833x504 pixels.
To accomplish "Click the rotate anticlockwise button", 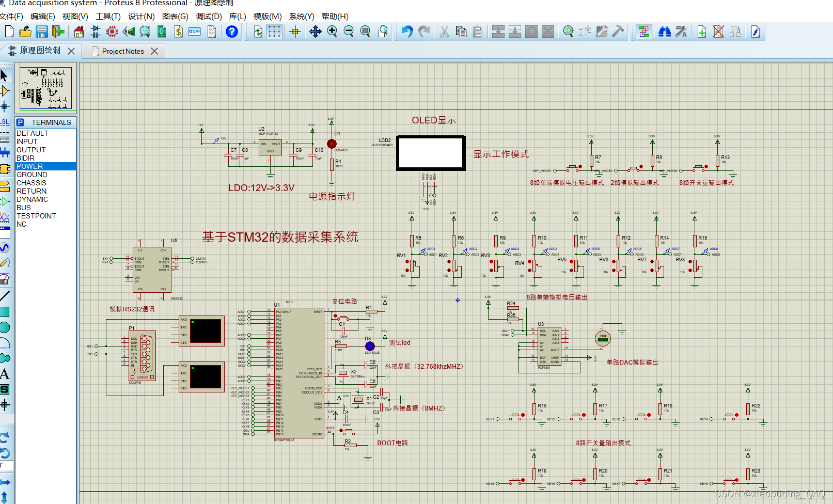I will click(5, 452).
